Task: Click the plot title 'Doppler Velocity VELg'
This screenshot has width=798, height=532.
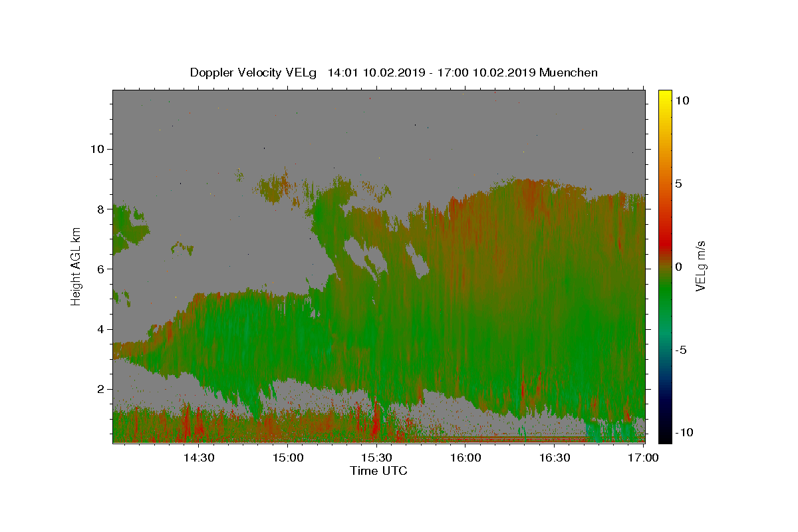Action: 254,72
